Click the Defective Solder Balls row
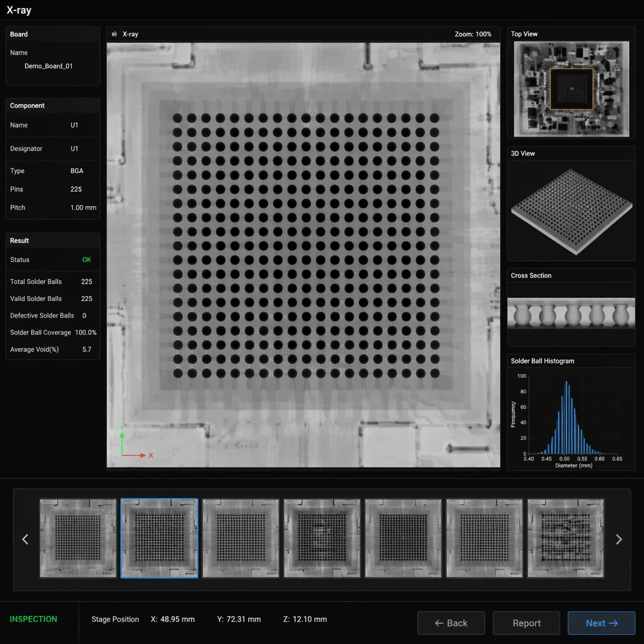The image size is (644, 644). pos(53,315)
